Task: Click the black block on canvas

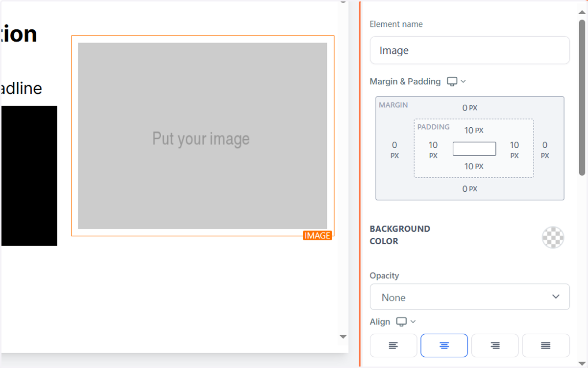Action: click(29, 176)
